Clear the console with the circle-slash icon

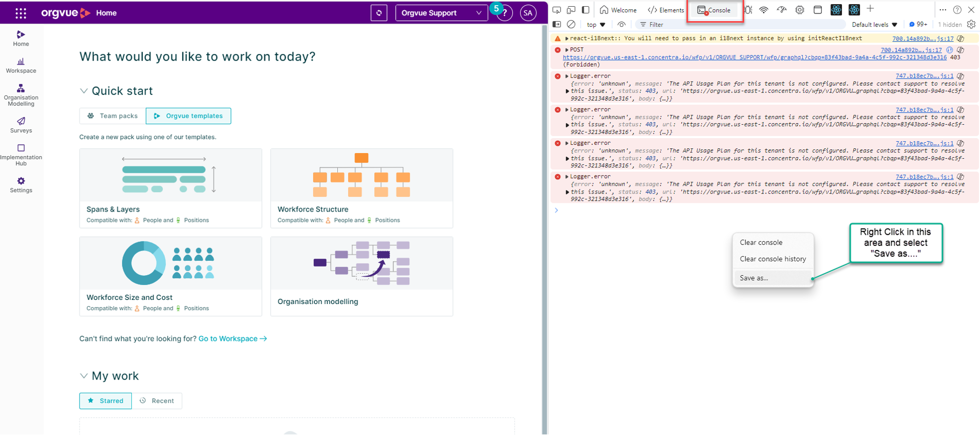click(x=571, y=24)
